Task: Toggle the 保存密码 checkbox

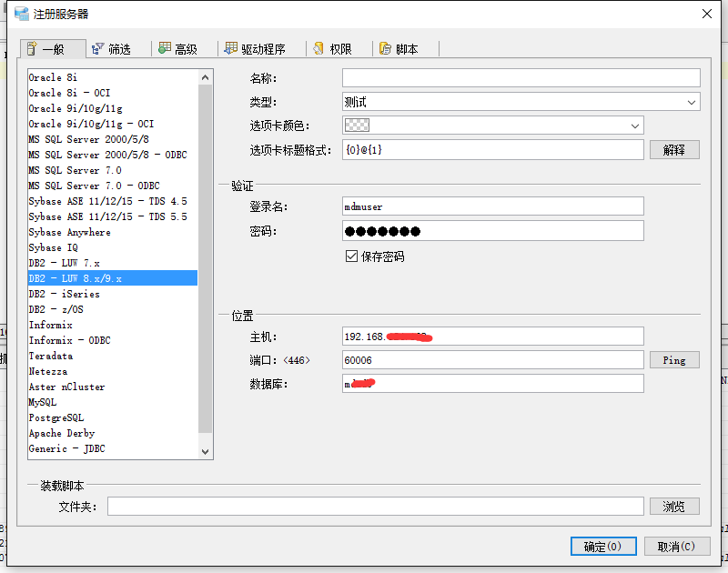Action: pos(351,256)
